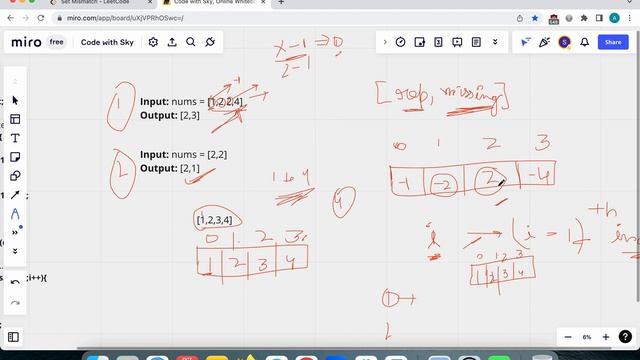Click the miro.com address bar
640x360 pixels.
(284, 18)
